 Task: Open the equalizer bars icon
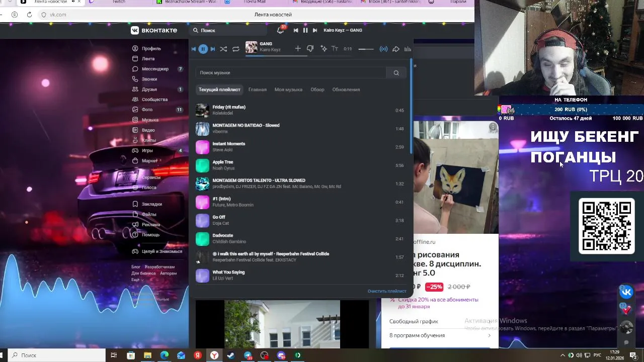(408, 49)
